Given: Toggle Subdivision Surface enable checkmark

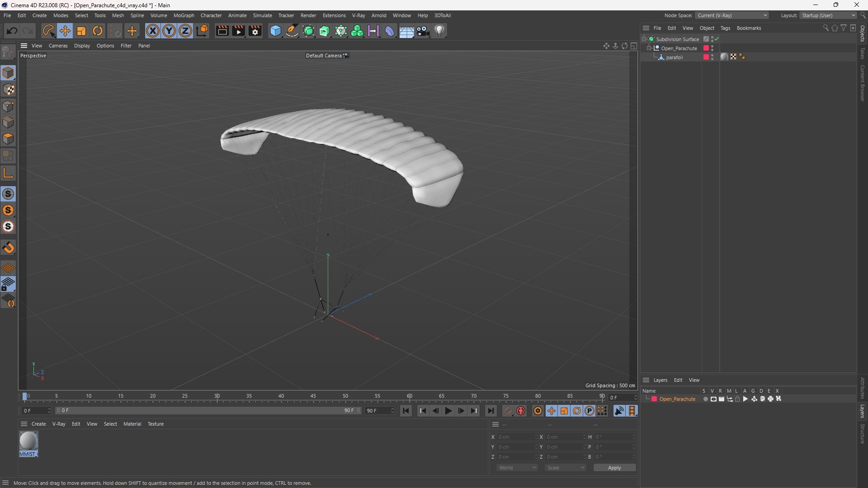Looking at the screenshot, I should click(717, 39).
